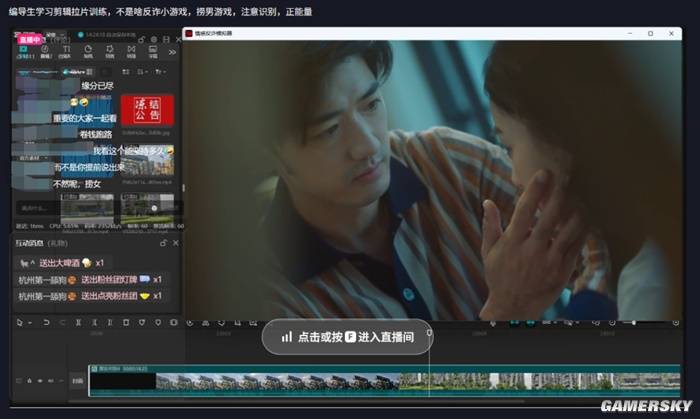
Task: Select the bottom-right media thumbnail with white dot
Action: [147, 208]
